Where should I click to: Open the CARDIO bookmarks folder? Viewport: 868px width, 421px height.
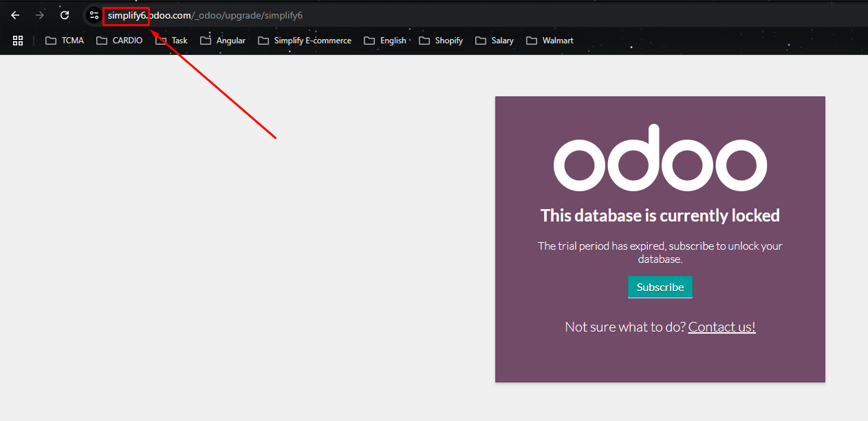pos(120,41)
